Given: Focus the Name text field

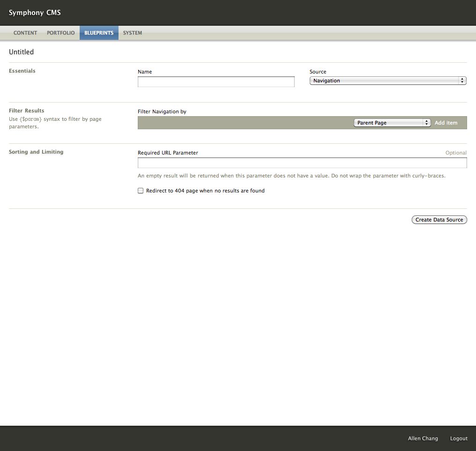Looking at the screenshot, I should [216, 82].
